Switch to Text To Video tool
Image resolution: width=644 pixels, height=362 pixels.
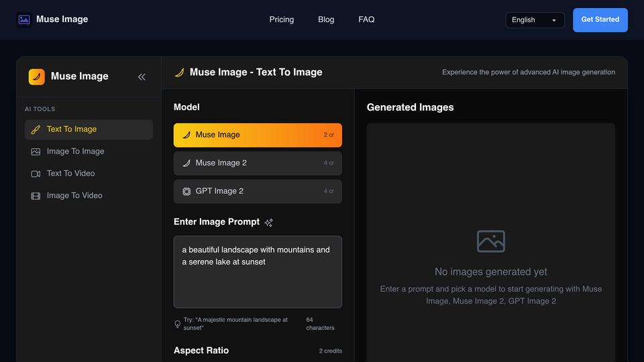tap(89, 174)
